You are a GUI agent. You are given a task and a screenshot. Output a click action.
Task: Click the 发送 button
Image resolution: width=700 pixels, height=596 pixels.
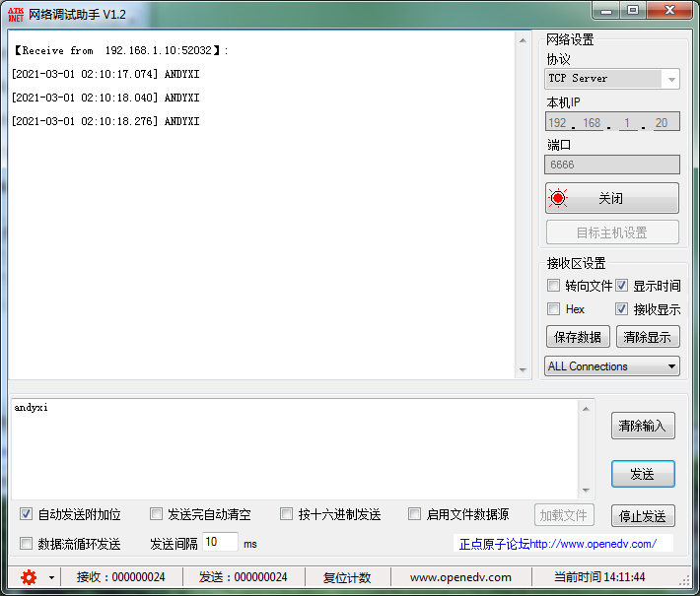[643, 474]
